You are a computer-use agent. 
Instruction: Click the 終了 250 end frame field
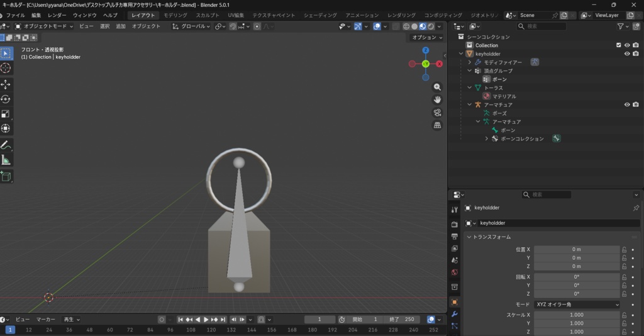coord(402,320)
